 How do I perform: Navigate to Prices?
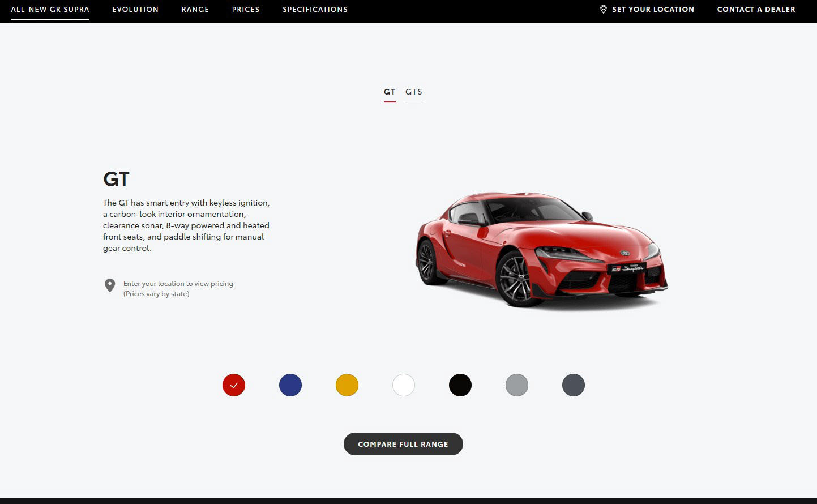coord(246,10)
